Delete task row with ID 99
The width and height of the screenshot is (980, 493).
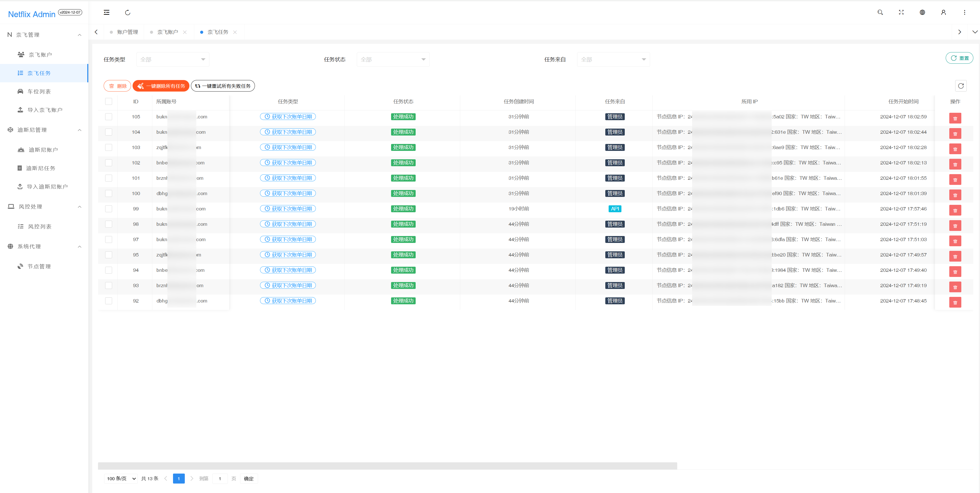(955, 210)
